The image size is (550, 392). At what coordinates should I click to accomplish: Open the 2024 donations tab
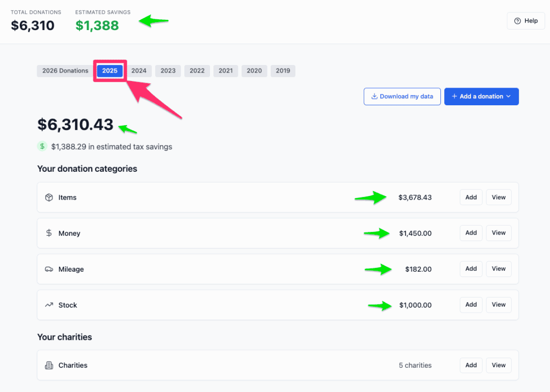click(139, 71)
